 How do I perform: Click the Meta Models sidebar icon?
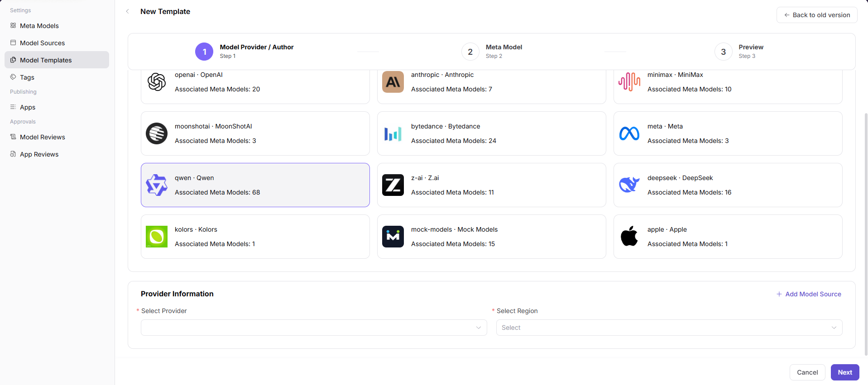coord(13,25)
